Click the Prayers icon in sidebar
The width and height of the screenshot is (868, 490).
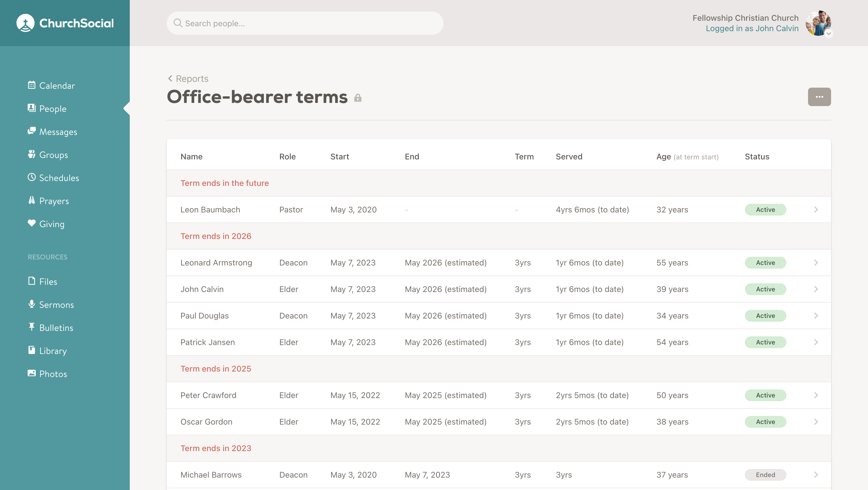(31, 201)
